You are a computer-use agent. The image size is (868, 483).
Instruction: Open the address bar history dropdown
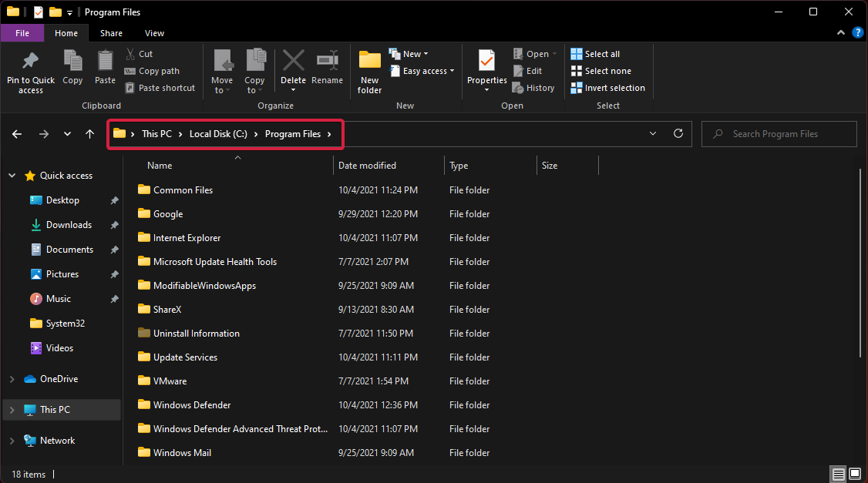(653, 133)
